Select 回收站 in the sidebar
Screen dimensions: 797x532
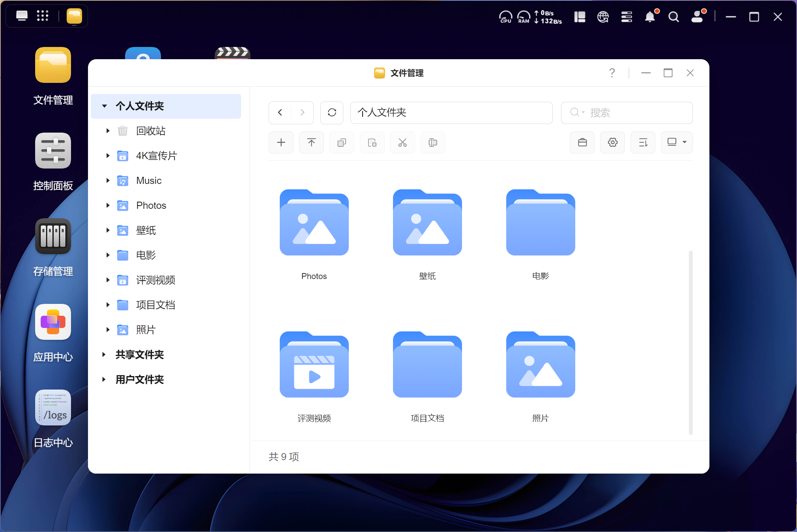coord(150,131)
